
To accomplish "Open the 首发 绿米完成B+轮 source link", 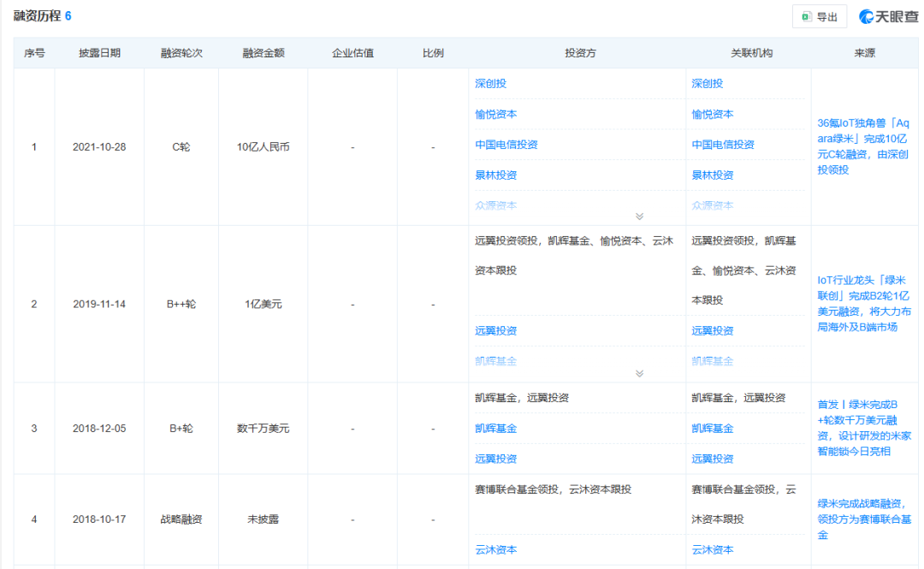I will pyautogui.click(x=863, y=427).
